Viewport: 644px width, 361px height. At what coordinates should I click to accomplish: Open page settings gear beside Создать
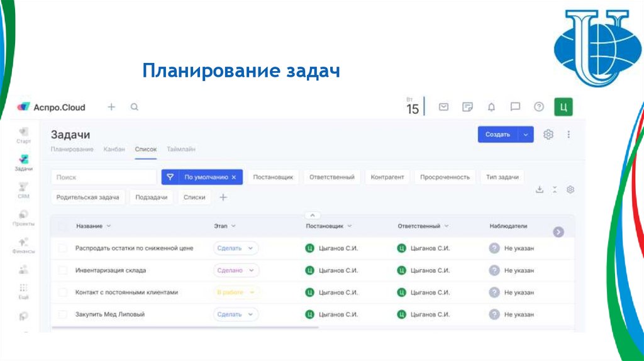[548, 135]
